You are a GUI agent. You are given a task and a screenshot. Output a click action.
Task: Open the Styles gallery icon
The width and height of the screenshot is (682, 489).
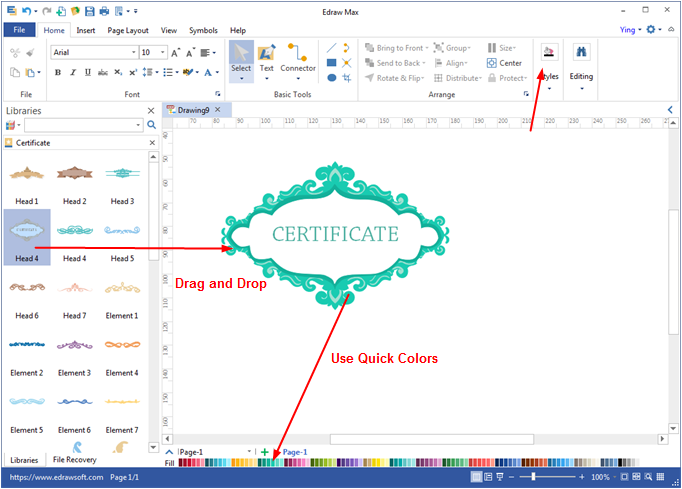click(x=548, y=53)
